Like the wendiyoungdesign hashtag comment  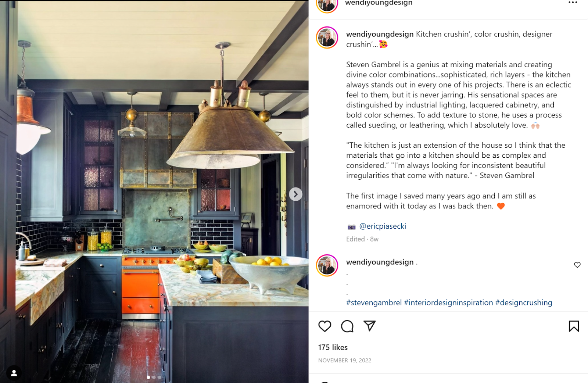[577, 265]
